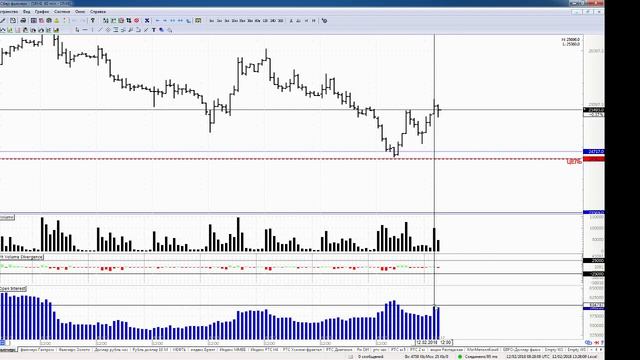Image resolution: width=640 pixels, height=360 pixels.
Task: Switch to Доллар рубль час tab
Action: (x=111, y=350)
